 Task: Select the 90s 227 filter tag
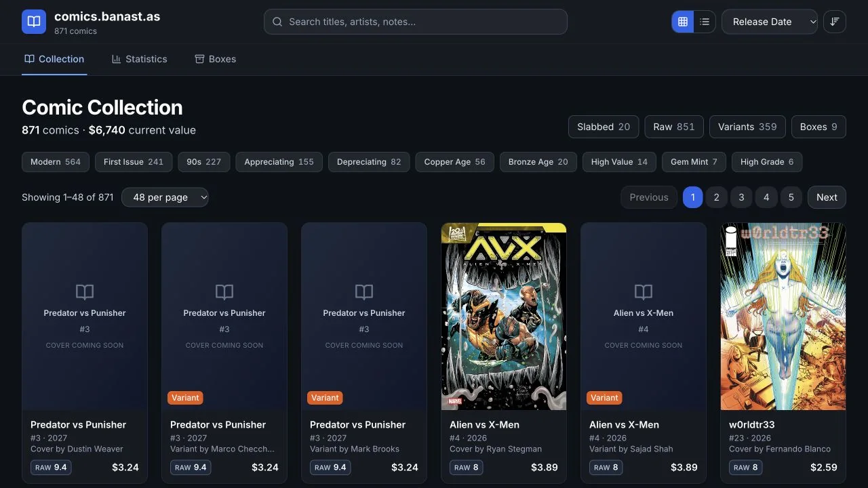coord(204,162)
